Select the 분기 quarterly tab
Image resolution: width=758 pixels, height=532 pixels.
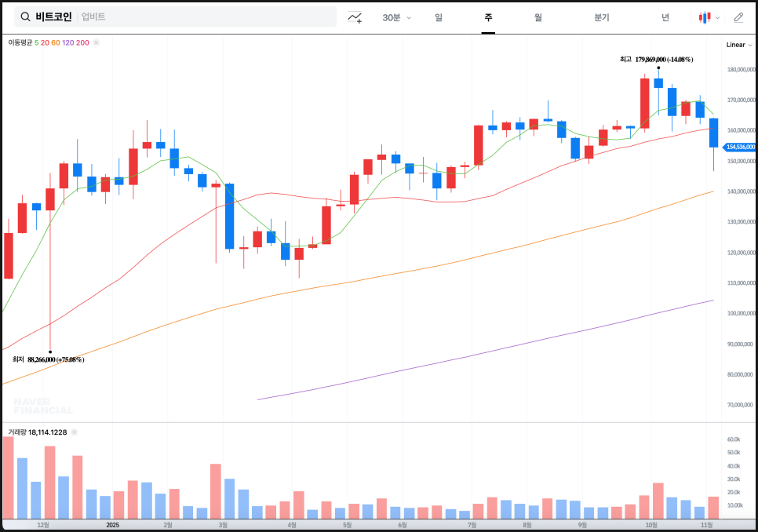[x=601, y=17]
